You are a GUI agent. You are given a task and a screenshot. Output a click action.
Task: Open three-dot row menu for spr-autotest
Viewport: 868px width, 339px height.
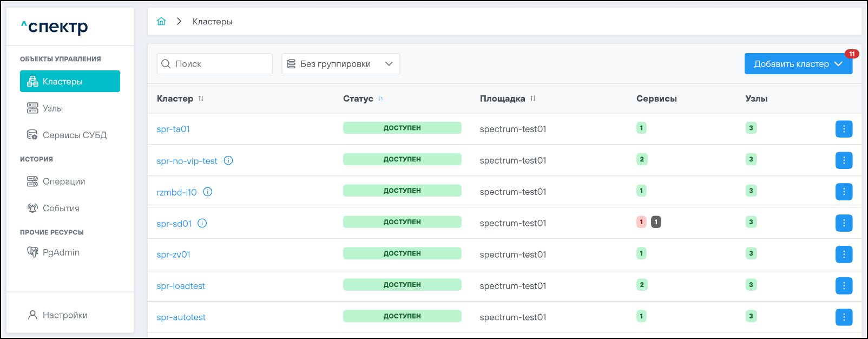pos(844,317)
